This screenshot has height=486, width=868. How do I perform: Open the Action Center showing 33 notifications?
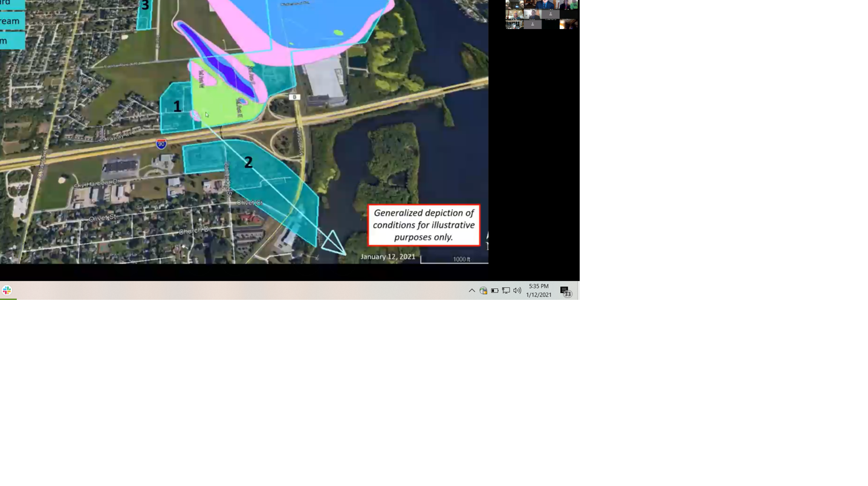click(x=564, y=291)
